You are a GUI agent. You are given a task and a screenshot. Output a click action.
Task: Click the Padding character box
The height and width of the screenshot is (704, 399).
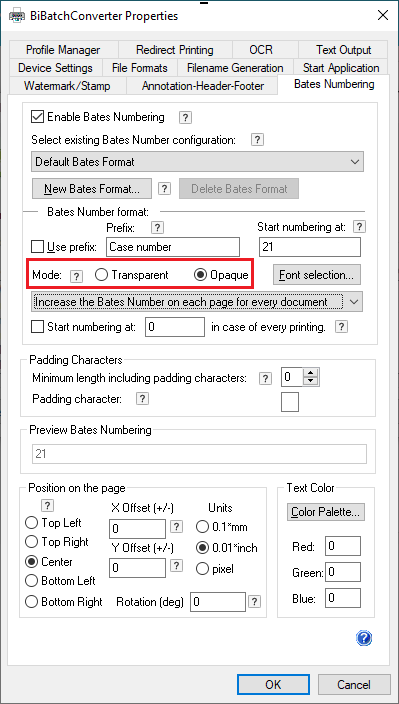pos(290,402)
